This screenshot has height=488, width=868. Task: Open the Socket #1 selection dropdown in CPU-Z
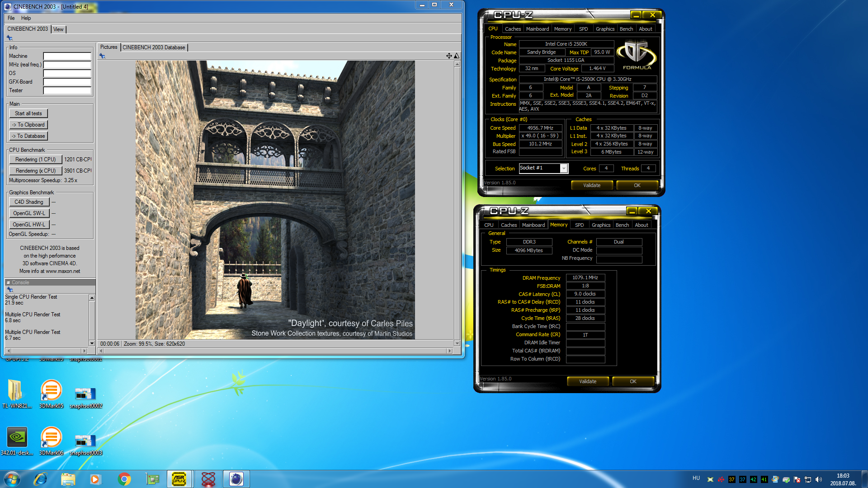point(564,168)
